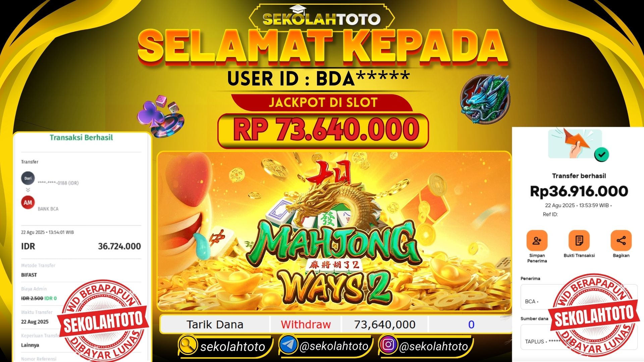Viewport: 644px width, 362px height.
Task: Tap the Bagikan share icon
Action: click(x=621, y=240)
